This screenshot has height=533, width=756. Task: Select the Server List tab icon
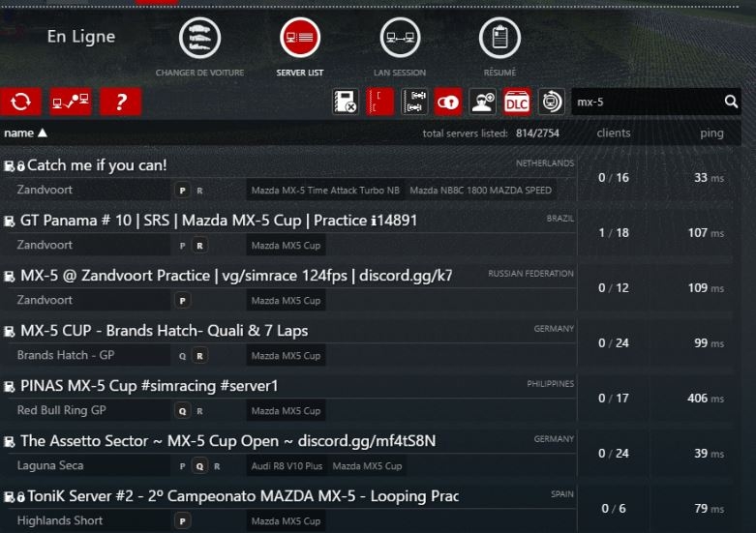[x=300, y=38]
